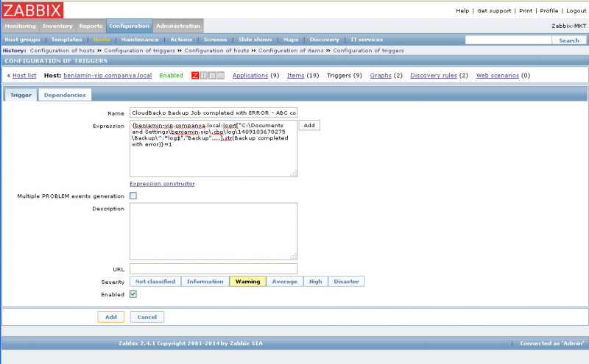Choose the High severity option
This screenshot has width=589, height=364.
click(x=315, y=282)
